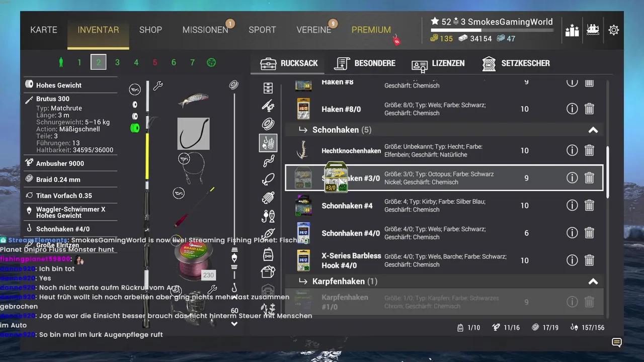Open the leaderboard podium icon
This screenshot has width=644, height=362.
pos(572,30)
